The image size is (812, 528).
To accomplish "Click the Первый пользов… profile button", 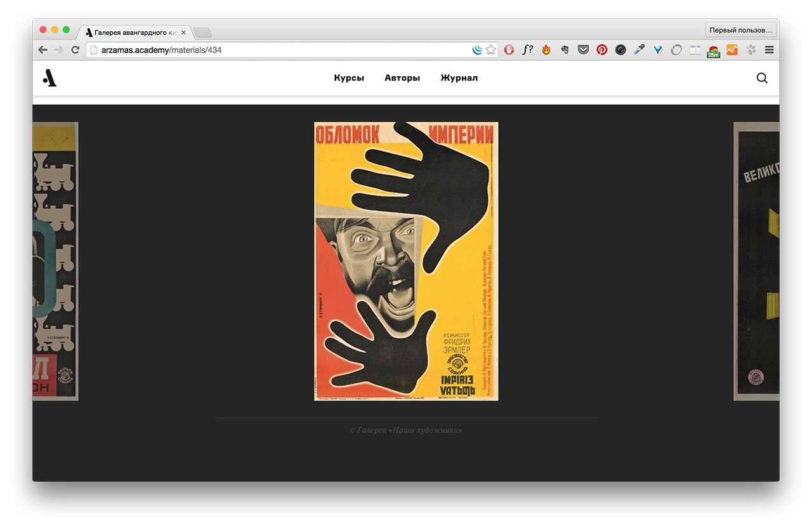I will coord(741,30).
